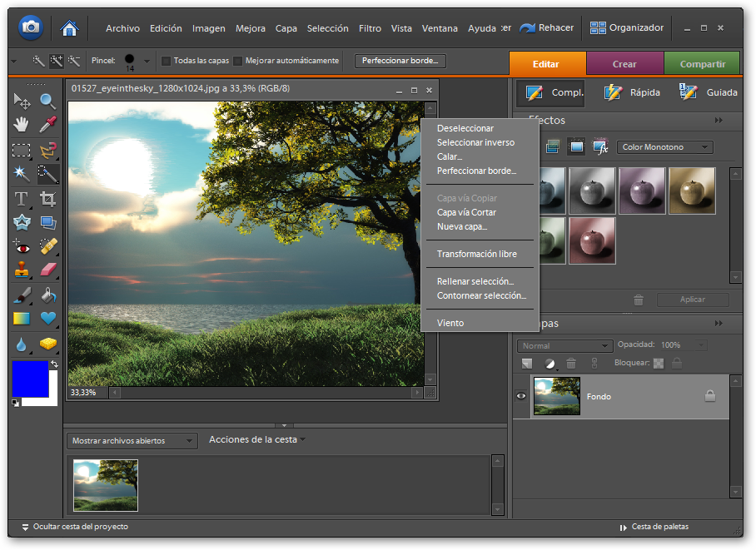The width and height of the screenshot is (756, 550).
Task: Select the heart-shaped Custom Shape tool
Action: pos(48,318)
